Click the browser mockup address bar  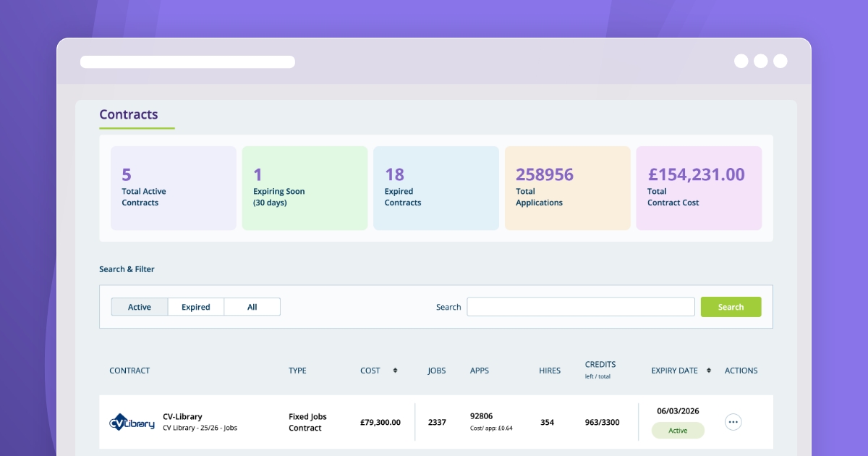(x=187, y=62)
